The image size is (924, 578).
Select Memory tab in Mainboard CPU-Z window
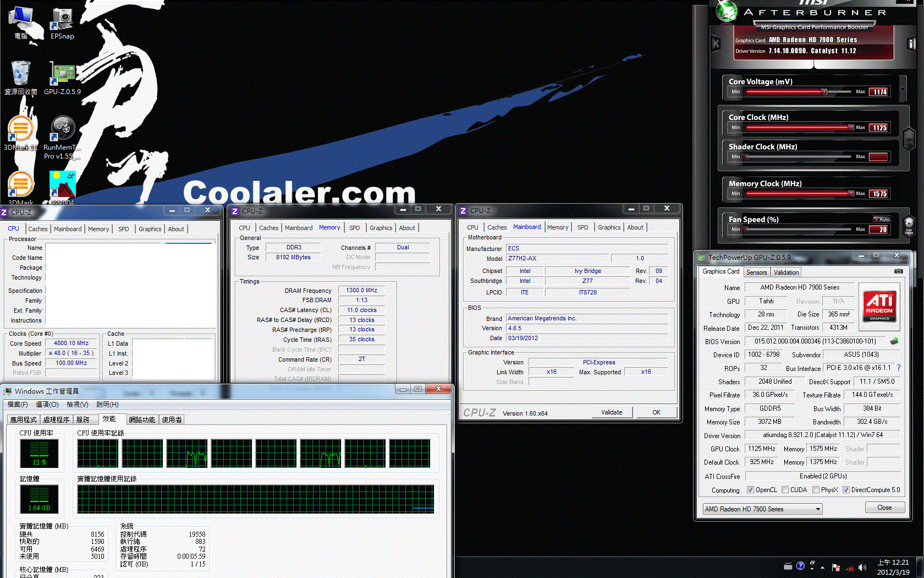pyautogui.click(x=558, y=227)
